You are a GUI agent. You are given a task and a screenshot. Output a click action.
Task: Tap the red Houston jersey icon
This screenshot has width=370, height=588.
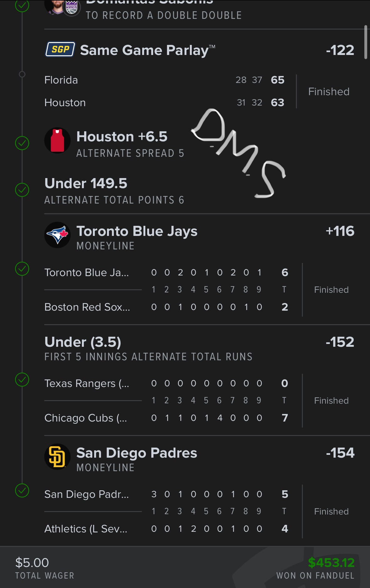(57, 140)
